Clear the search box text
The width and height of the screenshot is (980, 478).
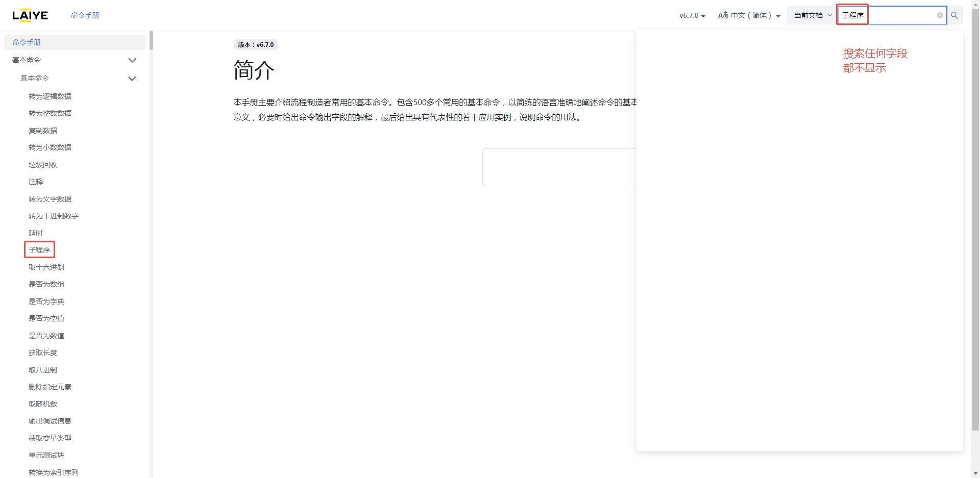[940, 15]
